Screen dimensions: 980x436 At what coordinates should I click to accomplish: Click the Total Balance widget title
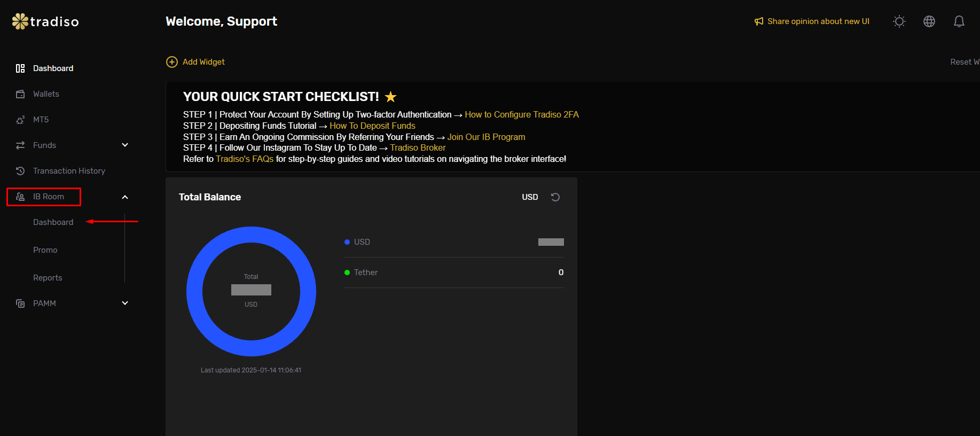(210, 197)
